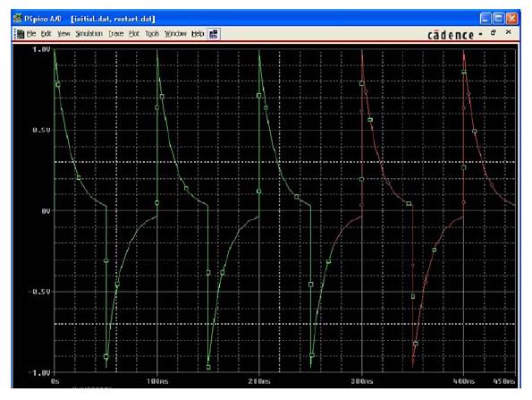Click the 200ms x-axis label

tap(259, 381)
